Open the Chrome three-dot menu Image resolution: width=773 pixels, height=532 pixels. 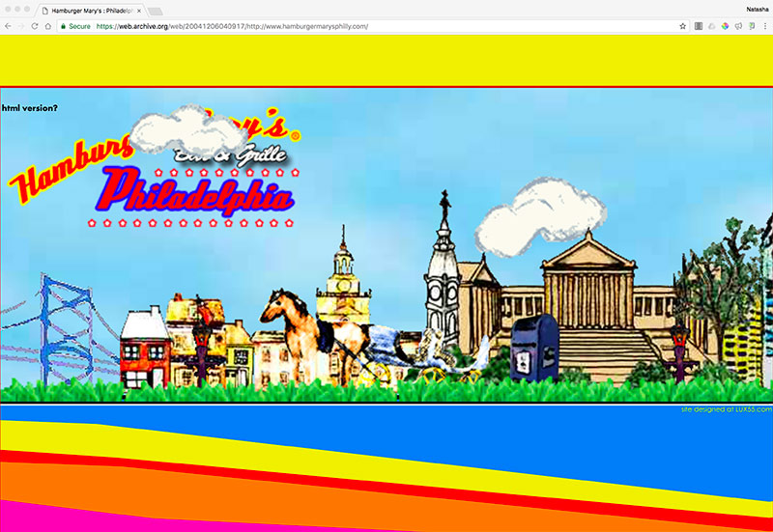point(764,26)
